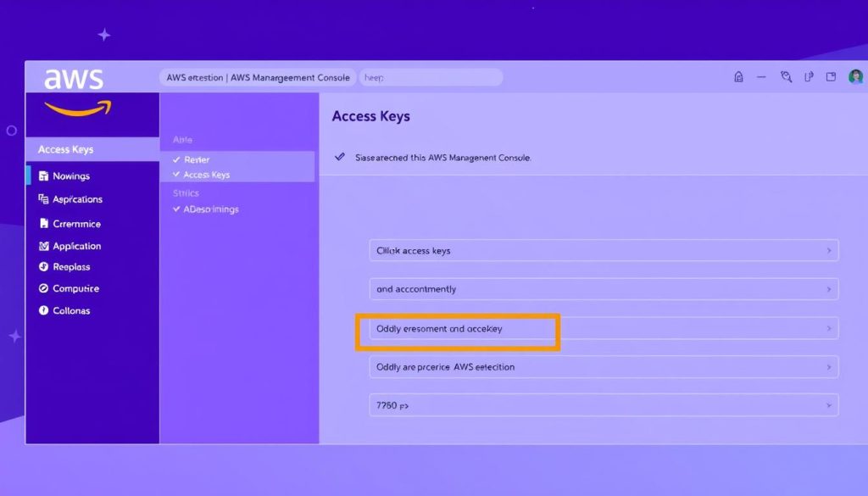
Task: Click the 7760 row field
Action: [604, 405]
